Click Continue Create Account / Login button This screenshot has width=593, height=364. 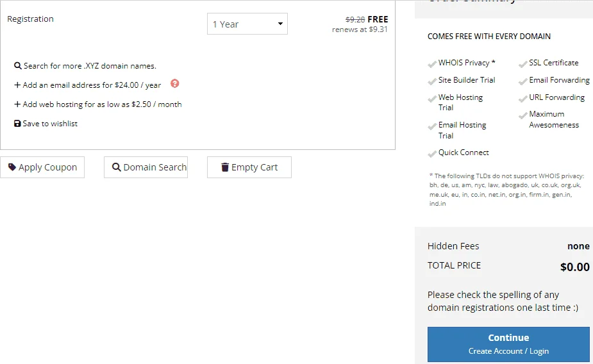pyautogui.click(x=508, y=344)
